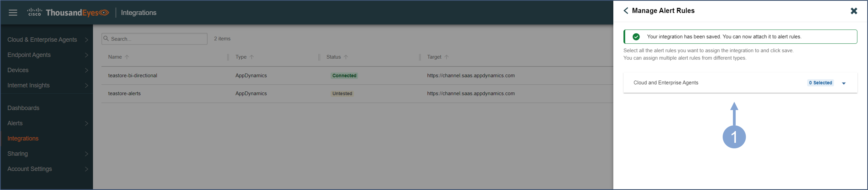Viewport: 868px width, 190px height.
Task: Click the search magnifier icon
Action: [106, 39]
